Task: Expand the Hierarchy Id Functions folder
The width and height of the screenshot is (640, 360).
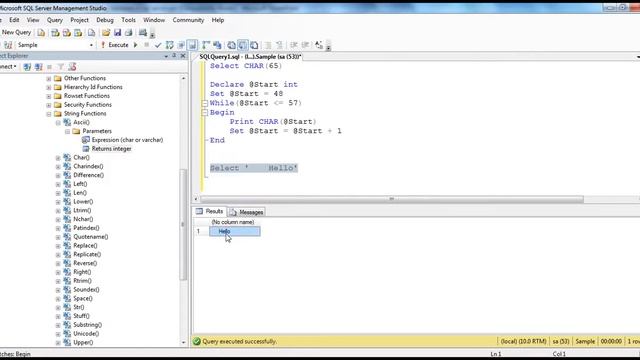Action: 49,87
